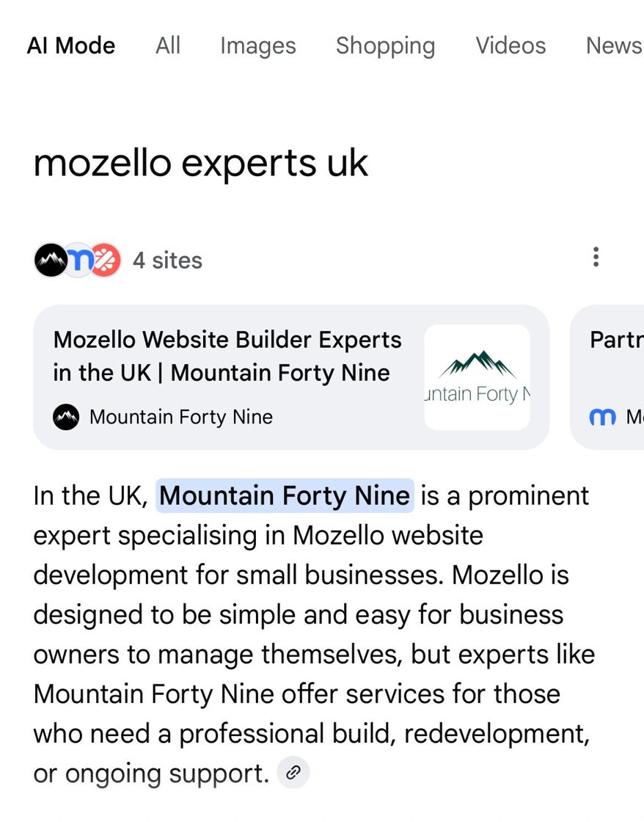
Task: Click the Mountain Forty Nine card favicon
Action: click(66, 418)
